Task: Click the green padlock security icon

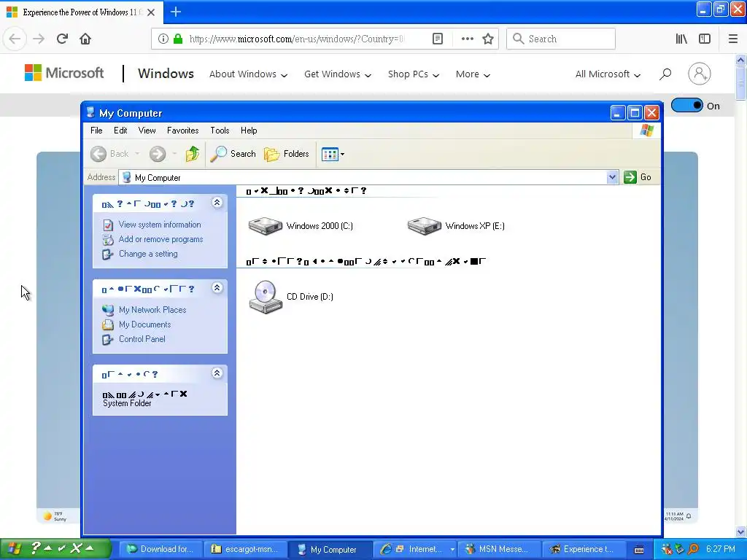Action: tap(178, 39)
